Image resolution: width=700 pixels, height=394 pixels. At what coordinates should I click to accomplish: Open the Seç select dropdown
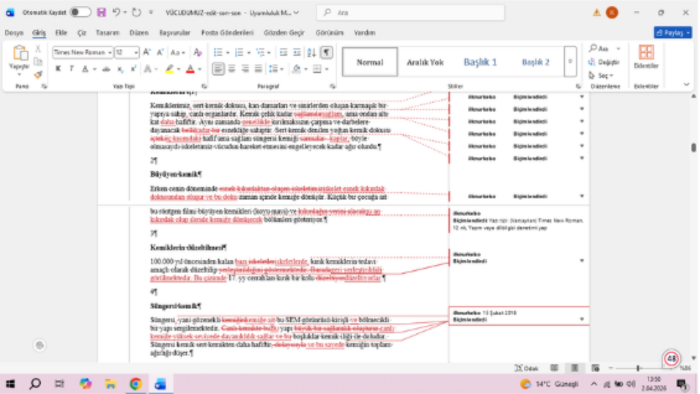(x=602, y=75)
